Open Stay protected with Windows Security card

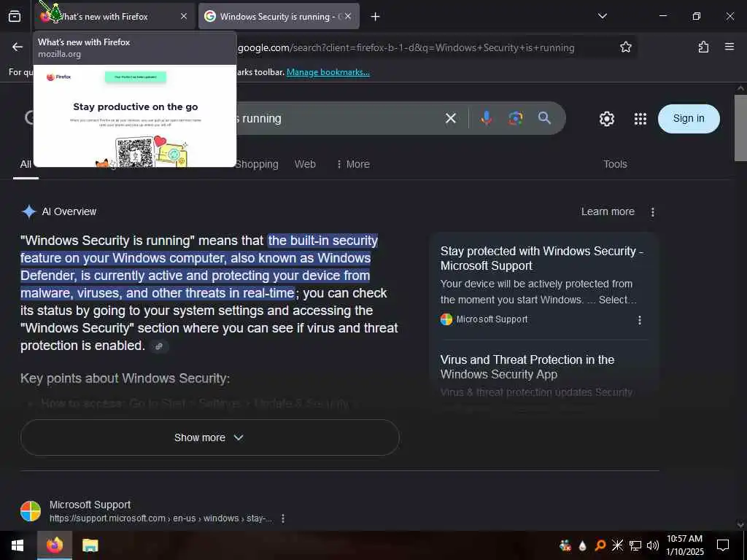coord(542,258)
